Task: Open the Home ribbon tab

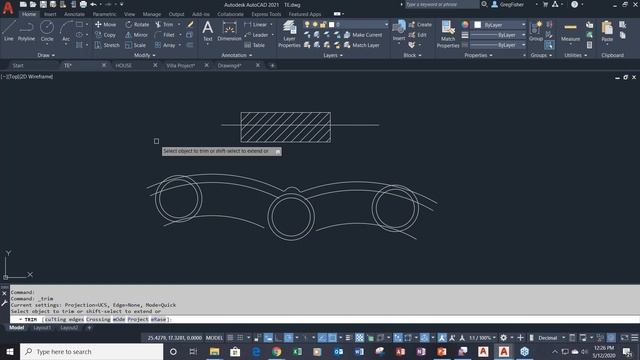Action: coord(29,14)
